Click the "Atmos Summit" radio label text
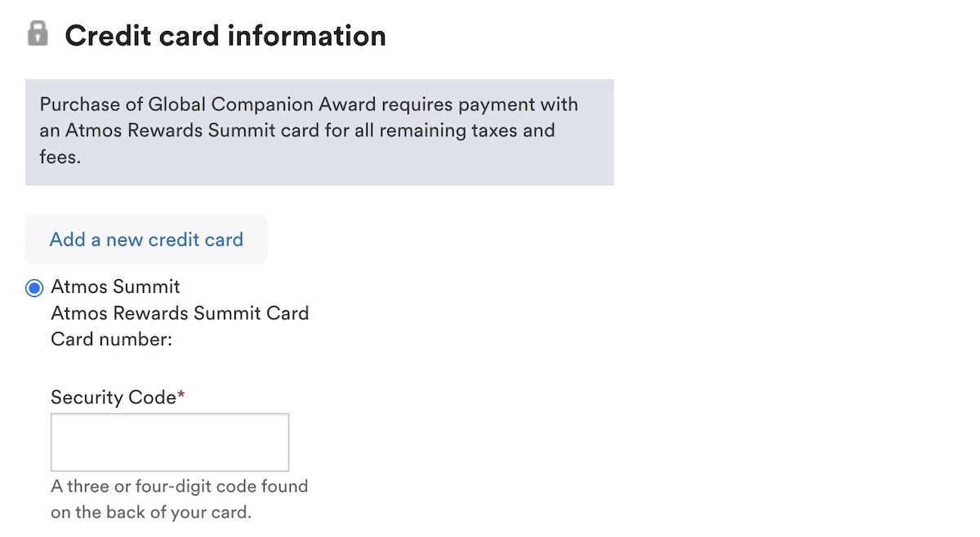The height and width of the screenshot is (537, 980). [x=115, y=287]
